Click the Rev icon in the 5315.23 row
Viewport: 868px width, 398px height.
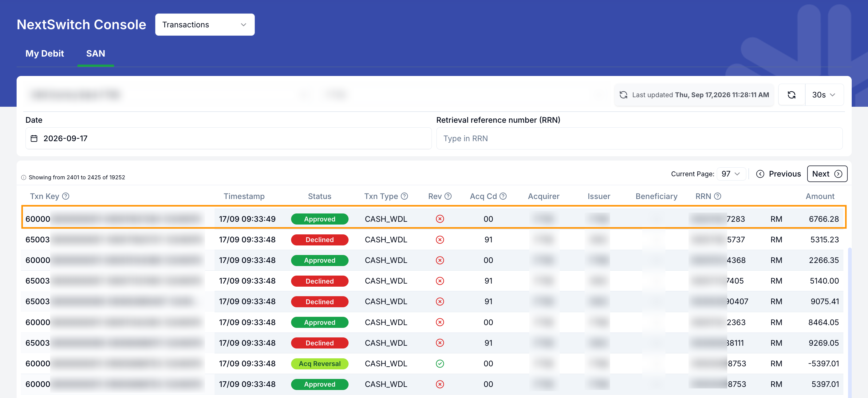point(440,240)
